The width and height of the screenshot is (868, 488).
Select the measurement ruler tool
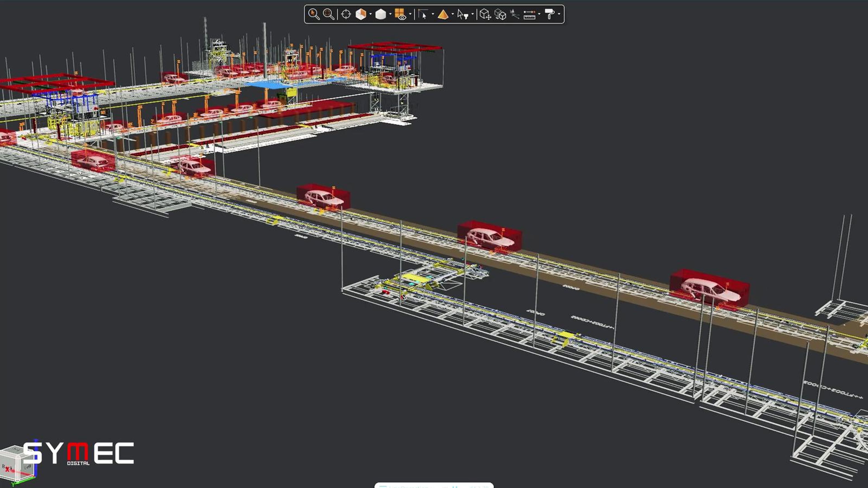(x=529, y=14)
